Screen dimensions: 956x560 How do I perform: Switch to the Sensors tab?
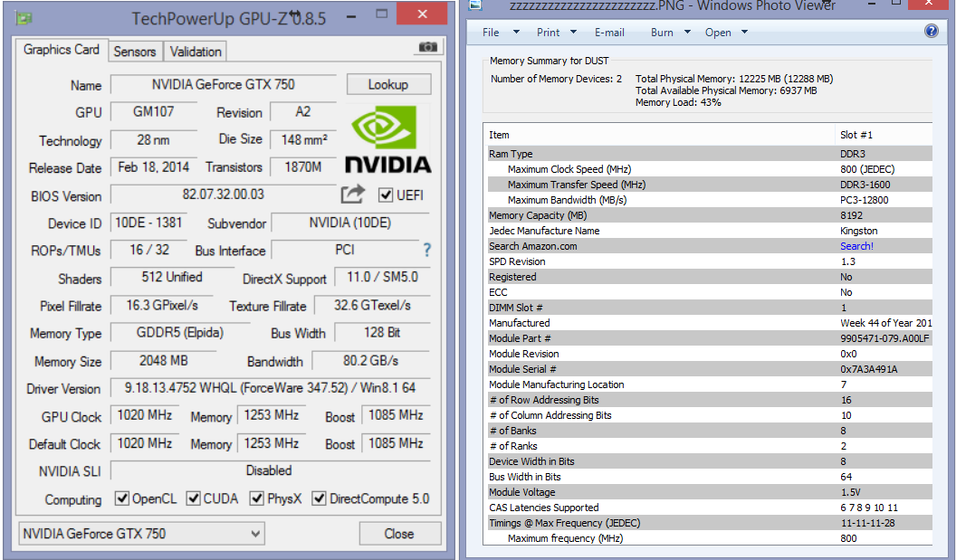tap(135, 52)
